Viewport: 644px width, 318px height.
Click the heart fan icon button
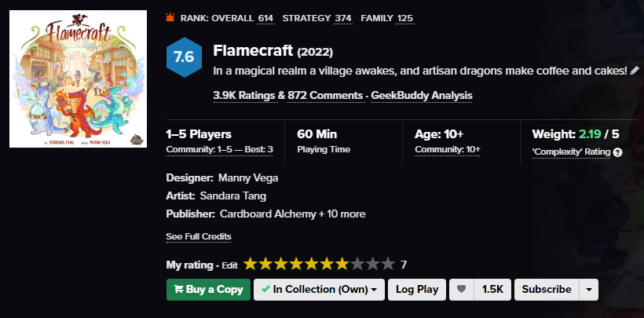462,289
